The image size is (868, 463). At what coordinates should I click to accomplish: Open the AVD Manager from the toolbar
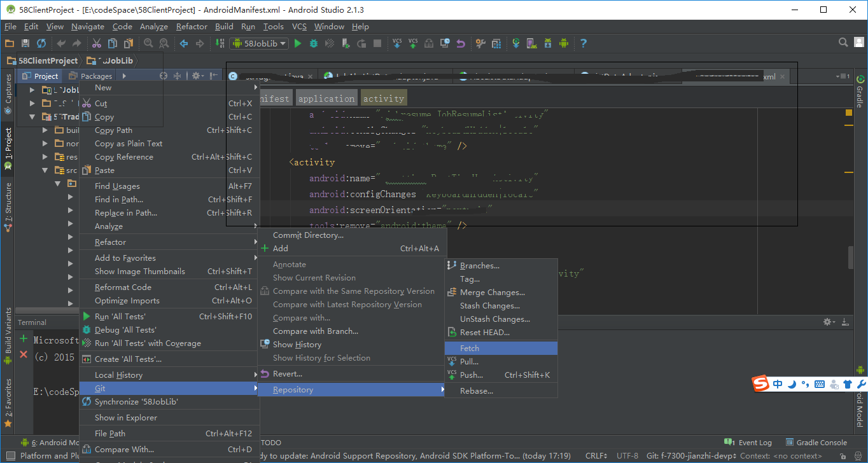click(531, 43)
